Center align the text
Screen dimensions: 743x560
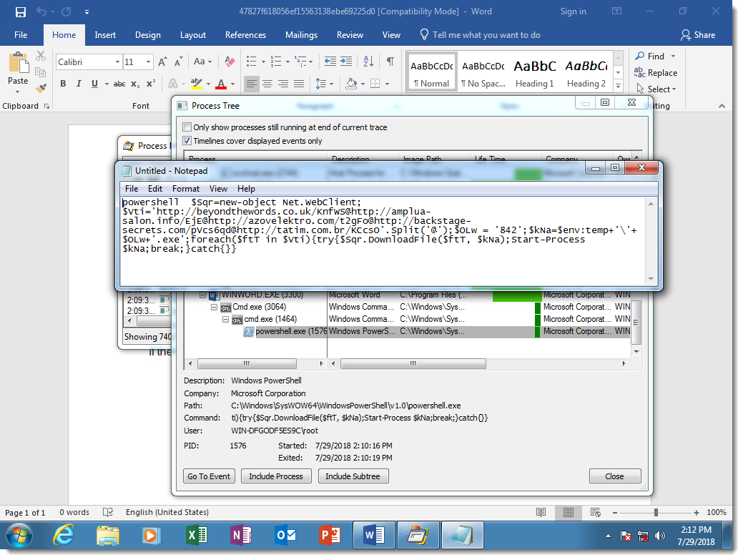point(267,84)
